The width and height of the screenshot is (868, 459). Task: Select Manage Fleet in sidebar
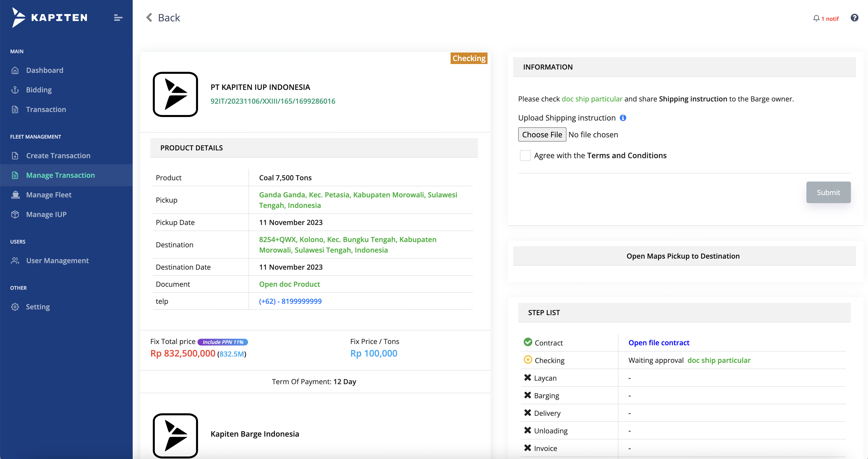click(66, 195)
